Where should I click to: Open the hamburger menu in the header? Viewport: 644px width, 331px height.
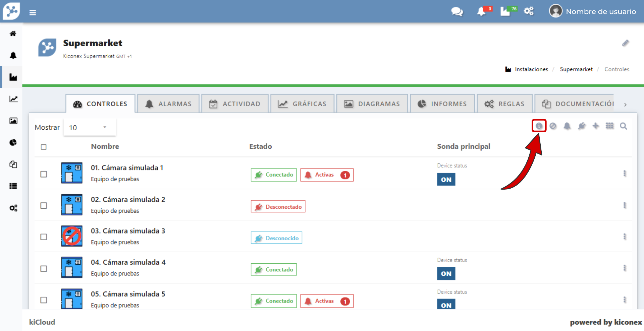tap(33, 13)
